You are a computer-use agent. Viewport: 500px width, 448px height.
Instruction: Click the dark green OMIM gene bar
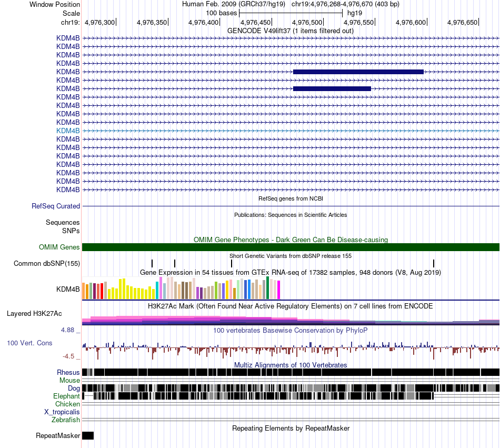(x=291, y=247)
